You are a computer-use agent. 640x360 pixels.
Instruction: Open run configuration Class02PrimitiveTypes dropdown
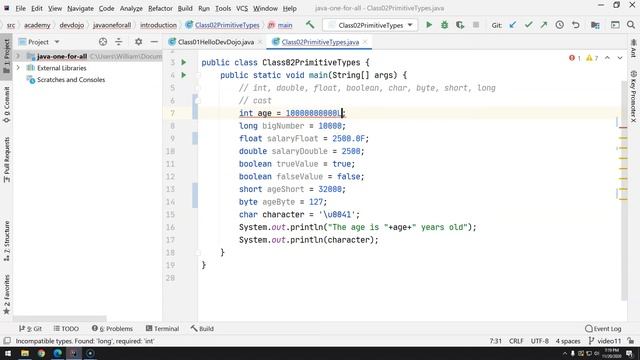point(370,25)
